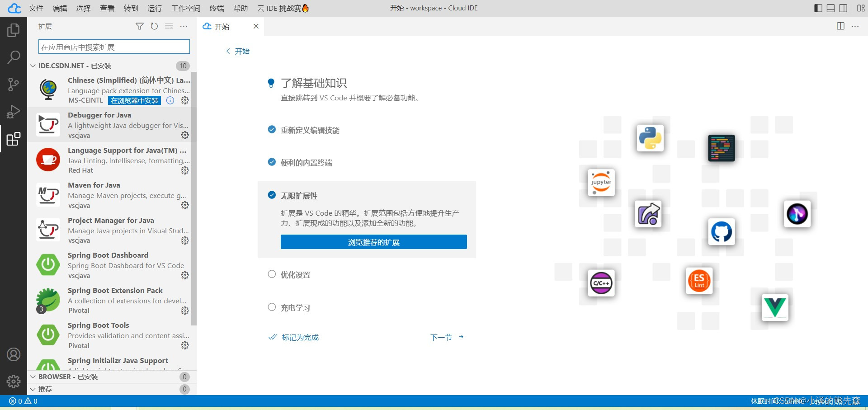The height and width of the screenshot is (410, 868).
Task: Close the 开始 tab
Action: point(256,26)
